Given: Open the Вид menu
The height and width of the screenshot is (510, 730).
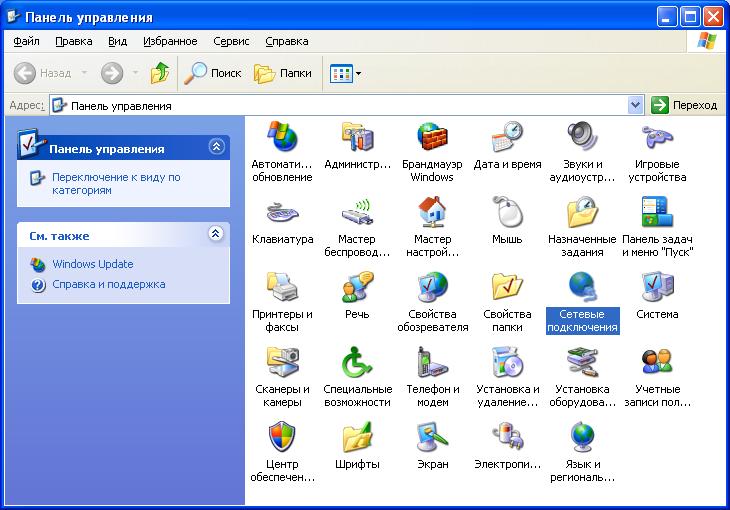Looking at the screenshot, I should coord(117,41).
